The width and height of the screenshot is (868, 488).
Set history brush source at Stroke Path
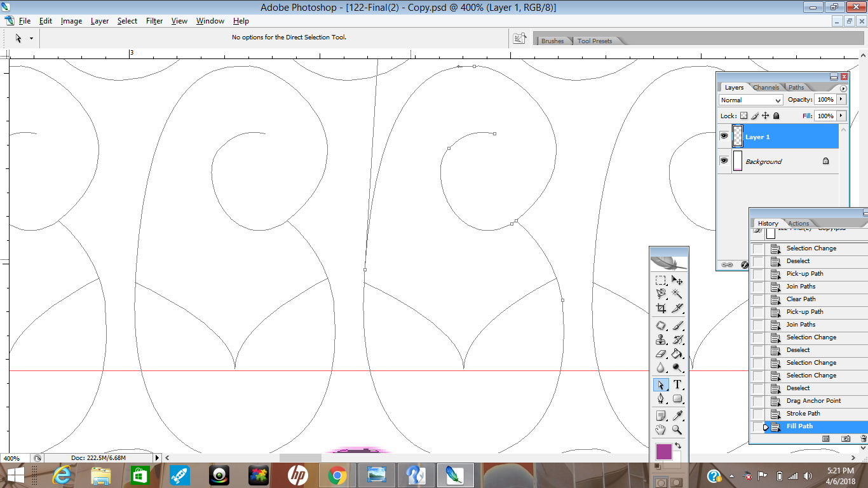click(758, 414)
